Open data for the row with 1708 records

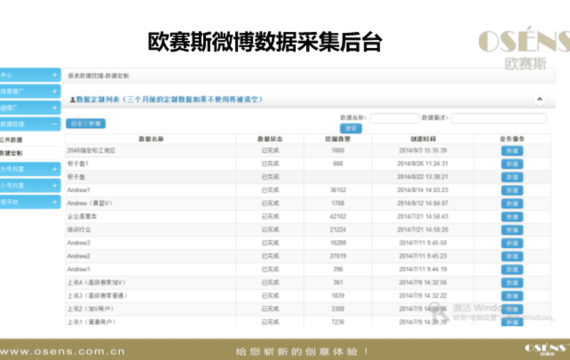tap(512, 204)
